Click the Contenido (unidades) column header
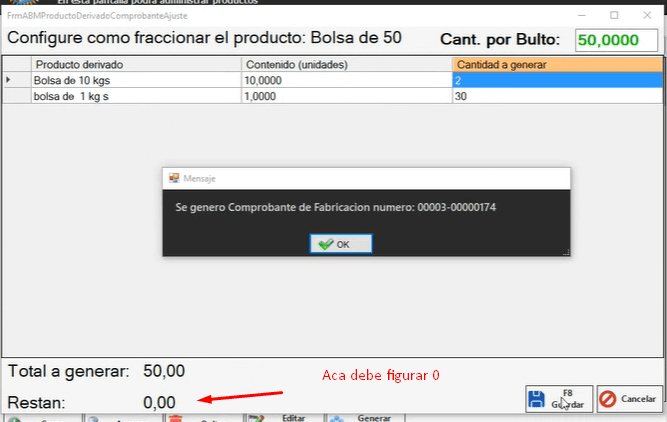This screenshot has height=422, width=667. point(346,64)
